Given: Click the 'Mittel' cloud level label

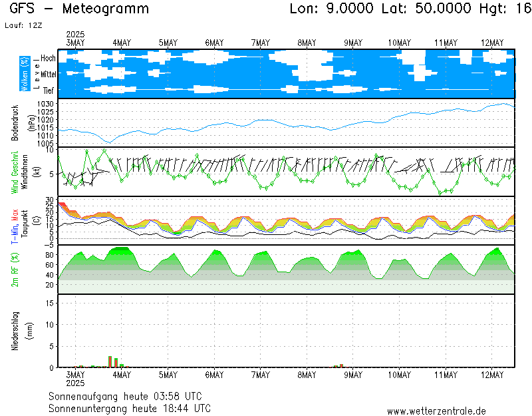Looking at the screenshot, I should pos(48,74).
